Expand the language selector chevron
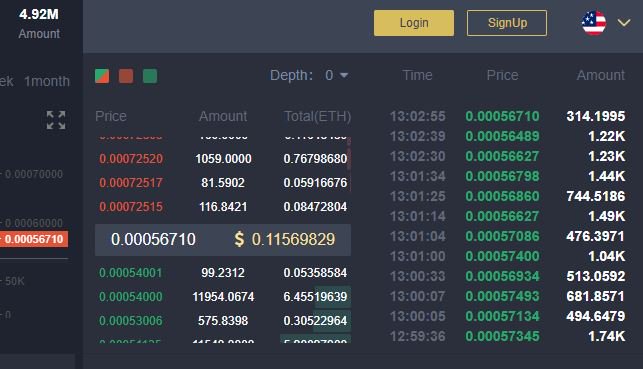The height and width of the screenshot is (369, 643). 624,23
